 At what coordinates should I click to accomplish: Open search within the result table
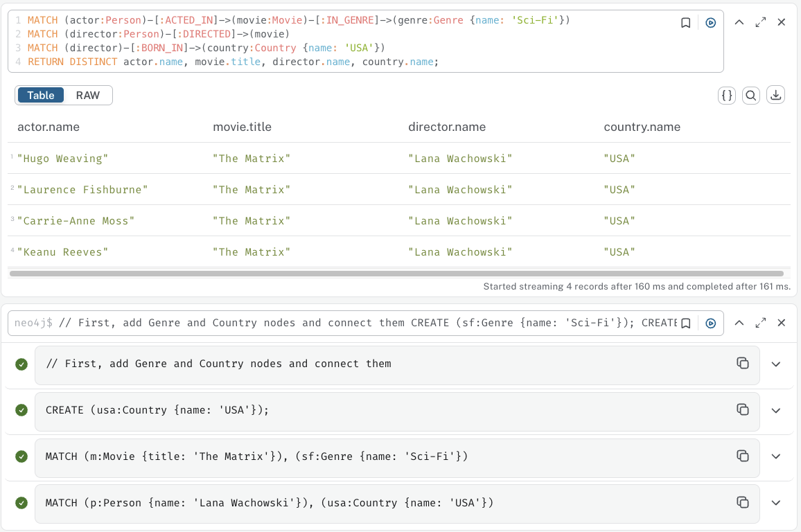point(751,95)
